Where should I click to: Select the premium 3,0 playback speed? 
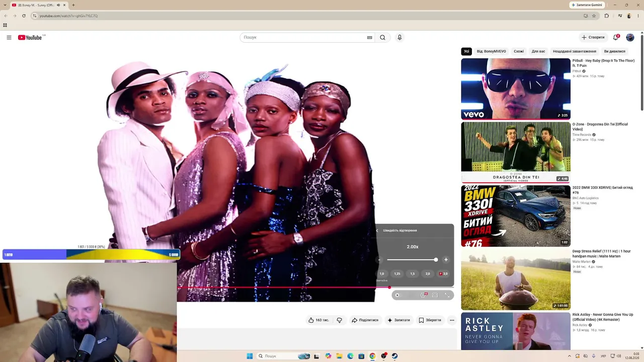pos(443,274)
